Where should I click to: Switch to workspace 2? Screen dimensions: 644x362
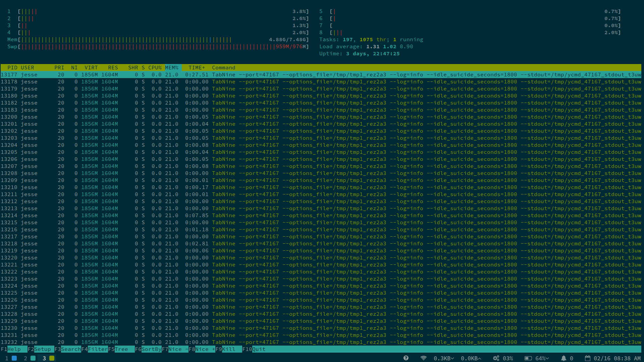click(x=33, y=358)
